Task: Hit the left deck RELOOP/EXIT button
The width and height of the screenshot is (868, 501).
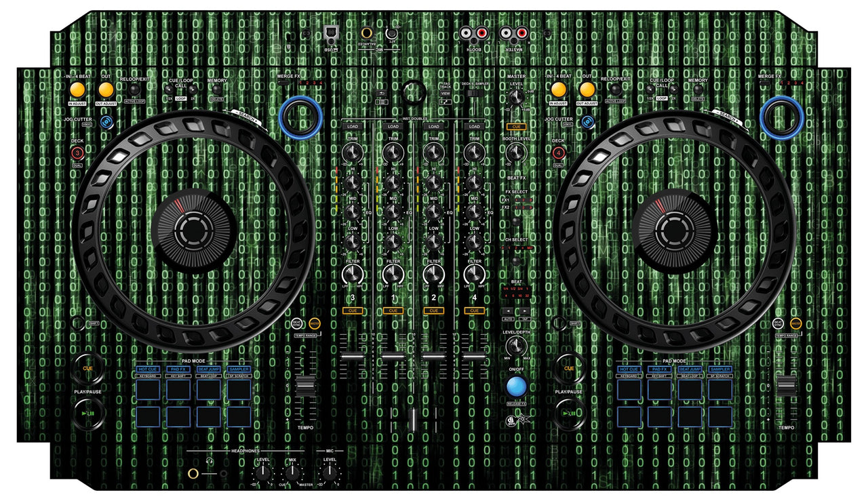Action: click(x=134, y=89)
